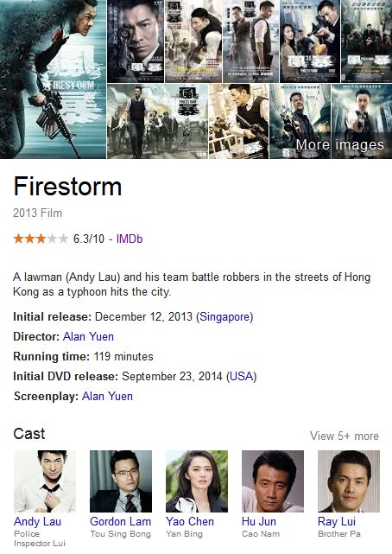Open the Screenplay Alan Yuen link

[x=107, y=396]
